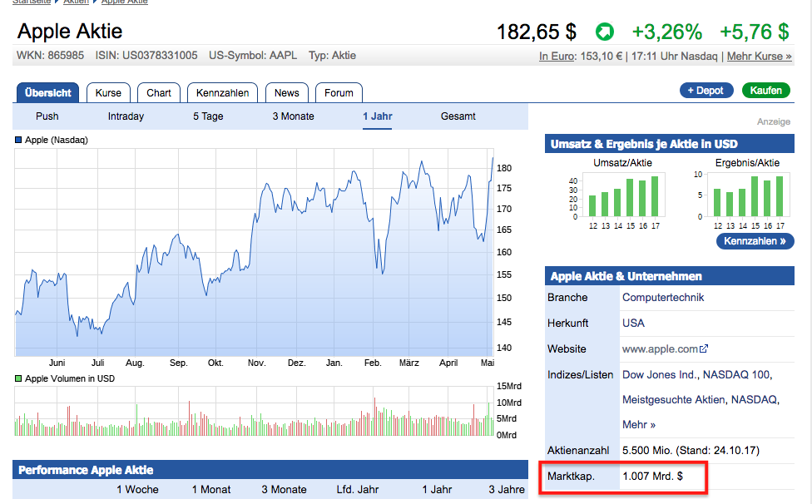Select the Push chart range
Image resolution: width=812 pixels, height=504 pixels.
[47, 116]
